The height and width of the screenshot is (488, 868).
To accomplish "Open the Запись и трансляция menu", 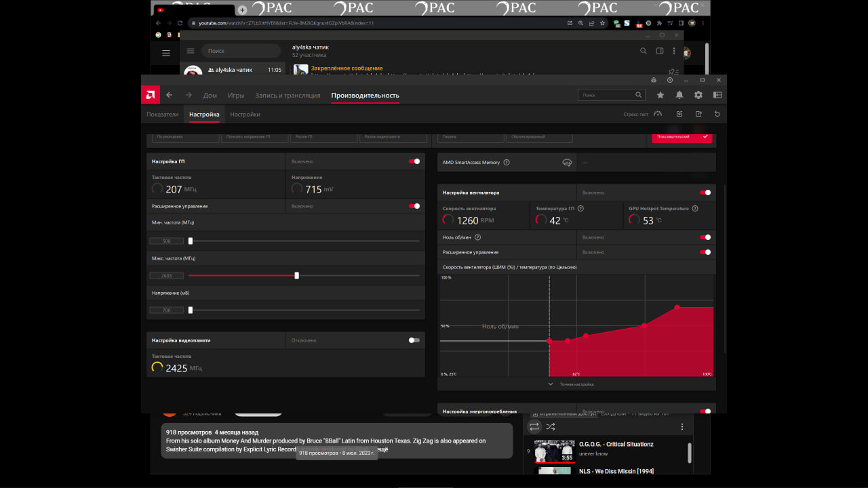I will coord(288,96).
